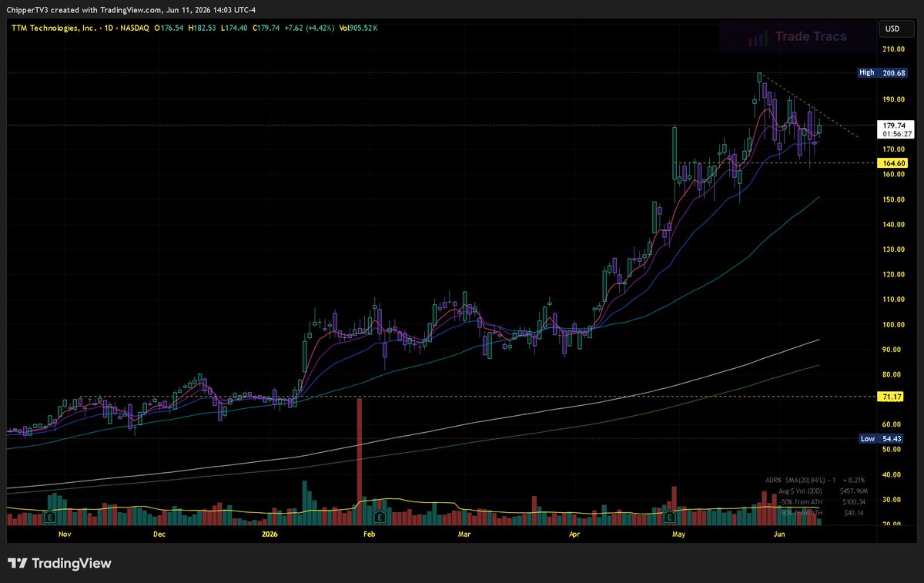Click the earnings E marker near May

tap(670, 517)
